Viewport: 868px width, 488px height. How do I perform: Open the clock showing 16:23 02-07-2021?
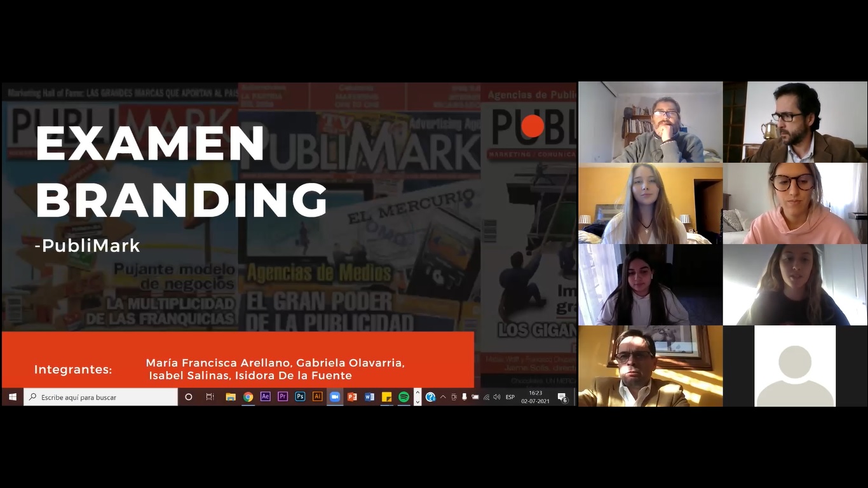535,397
